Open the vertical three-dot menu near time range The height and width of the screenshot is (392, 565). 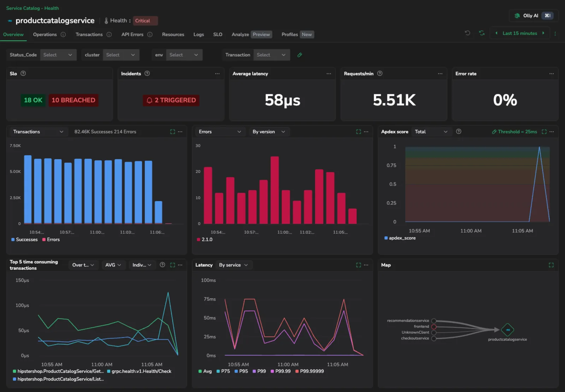(x=555, y=34)
